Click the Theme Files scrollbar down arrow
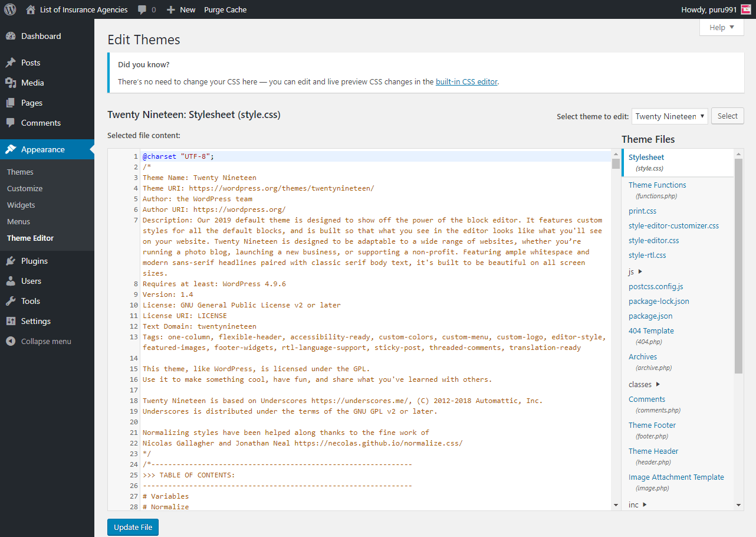This screenshot has height=537, width=756. pos(739,506)
